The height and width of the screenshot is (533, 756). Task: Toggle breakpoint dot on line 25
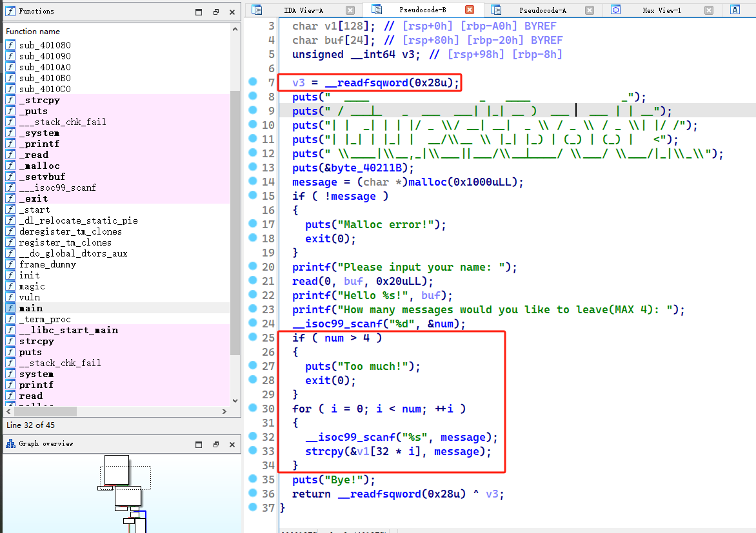[254, 337]
